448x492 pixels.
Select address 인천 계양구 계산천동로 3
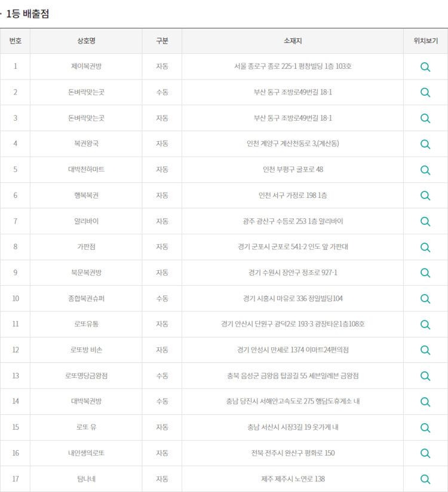click(x=282, y=143)
